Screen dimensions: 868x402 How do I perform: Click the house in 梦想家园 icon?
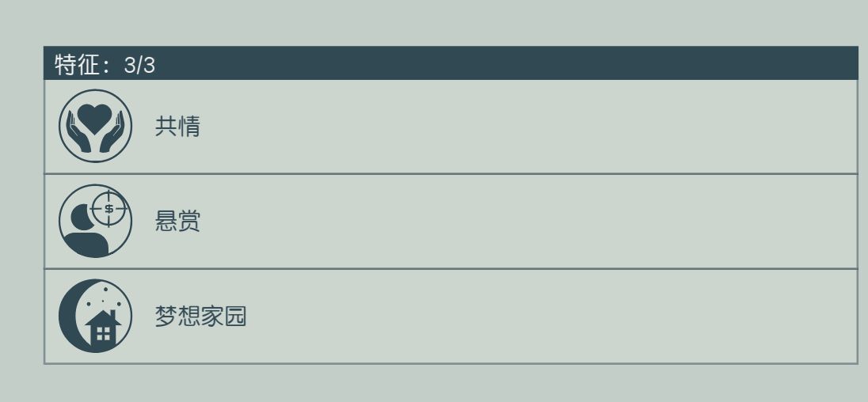click(104, 330)
